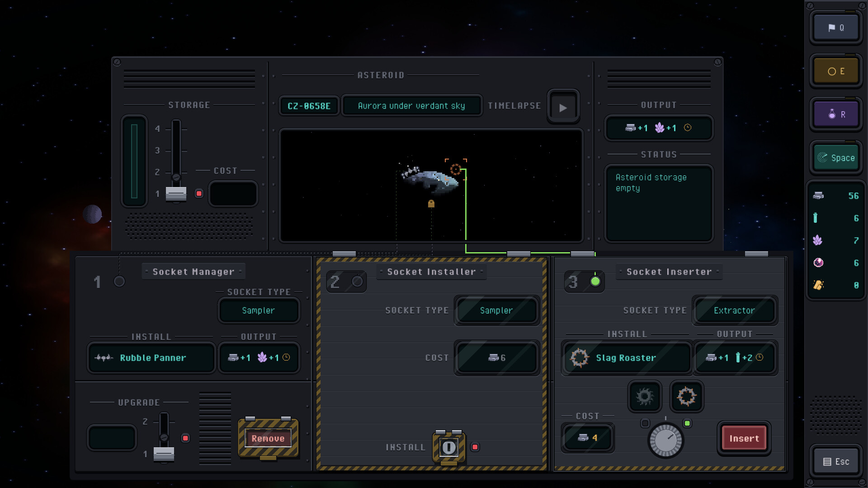Click Slag Roaster output display
This screenshot has height=488, width=868.
pyautogui.click(x=735, y=357)
